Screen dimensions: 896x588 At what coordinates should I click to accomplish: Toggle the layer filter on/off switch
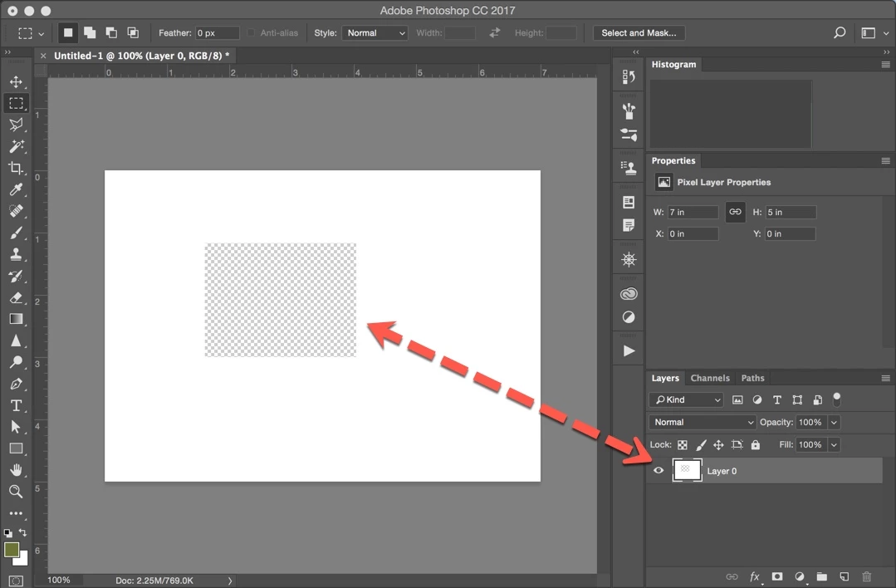836,399
